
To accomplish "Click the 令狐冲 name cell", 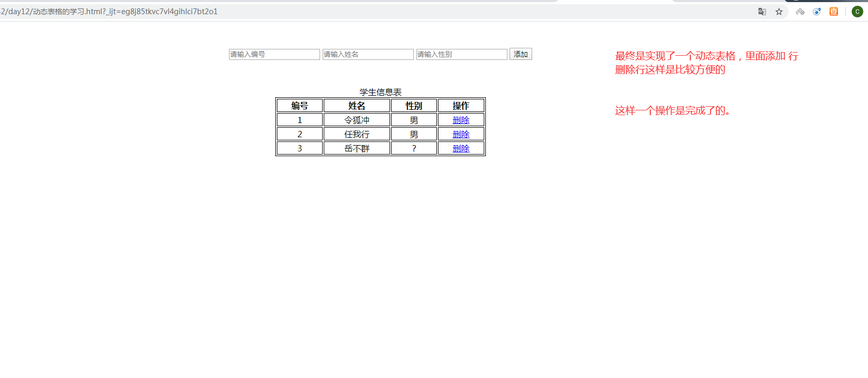I will click(x=357, y=120).
